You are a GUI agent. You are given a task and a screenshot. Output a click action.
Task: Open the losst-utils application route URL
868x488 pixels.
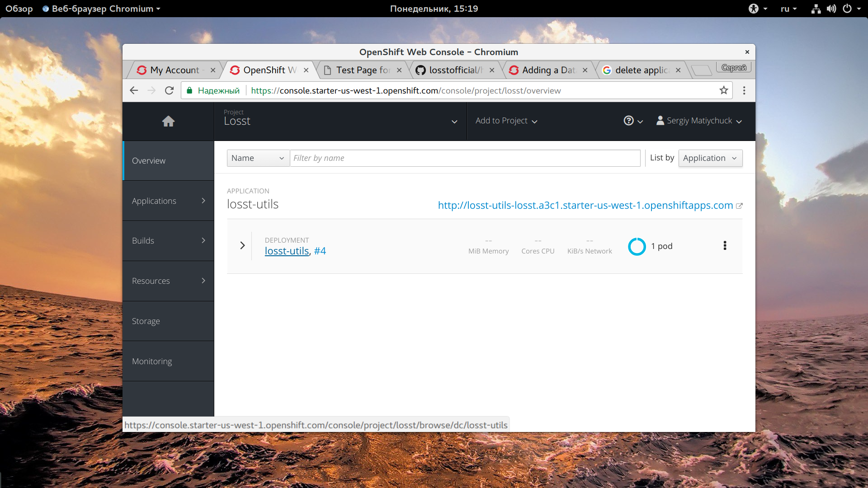pyautogui.click(x=585, y=205)
